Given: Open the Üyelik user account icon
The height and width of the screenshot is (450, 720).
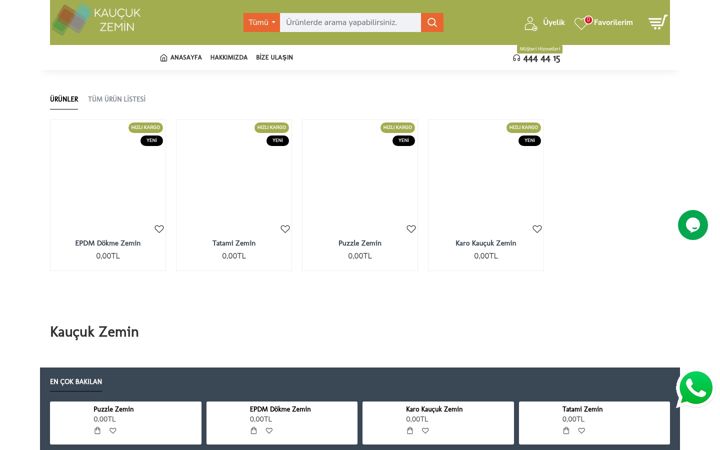Looking at the screenshot, I should [x=530, y=23].
